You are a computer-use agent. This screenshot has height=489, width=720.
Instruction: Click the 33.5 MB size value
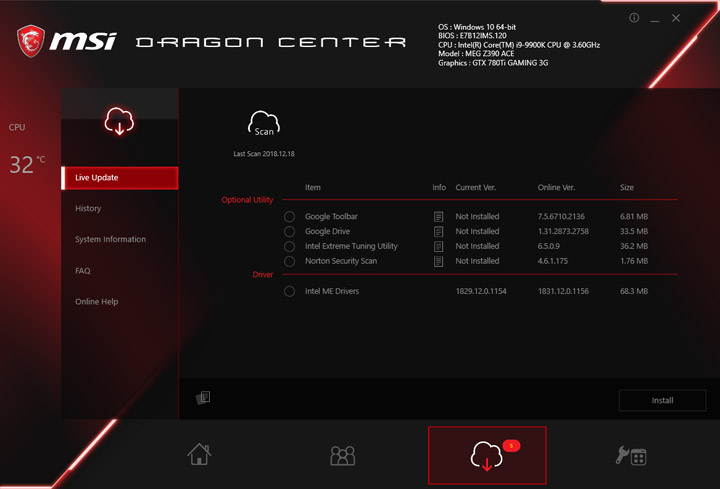click(634, 231)
